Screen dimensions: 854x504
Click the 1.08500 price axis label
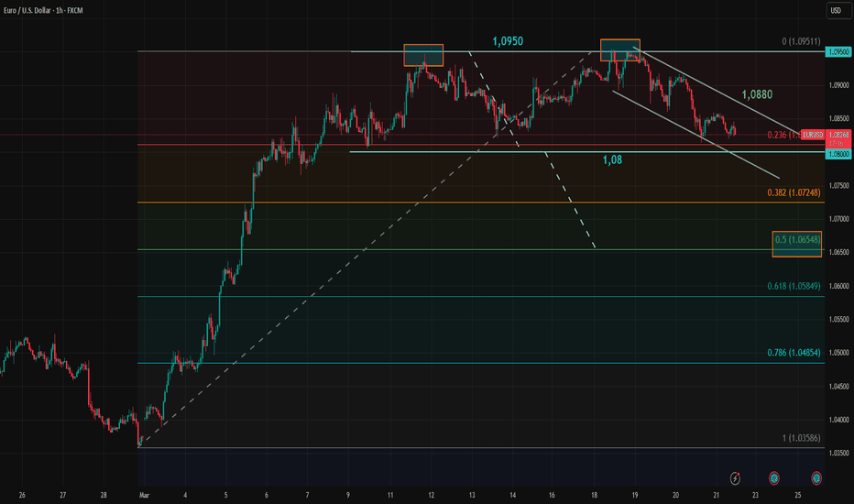click(838, 119)
